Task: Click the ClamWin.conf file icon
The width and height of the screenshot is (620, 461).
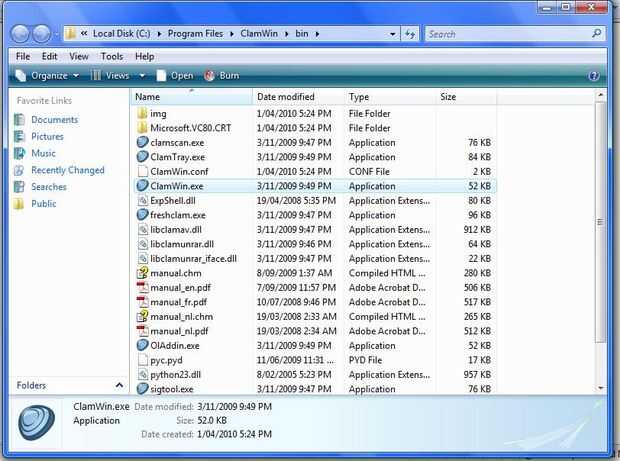Action: tap(142, 172)
